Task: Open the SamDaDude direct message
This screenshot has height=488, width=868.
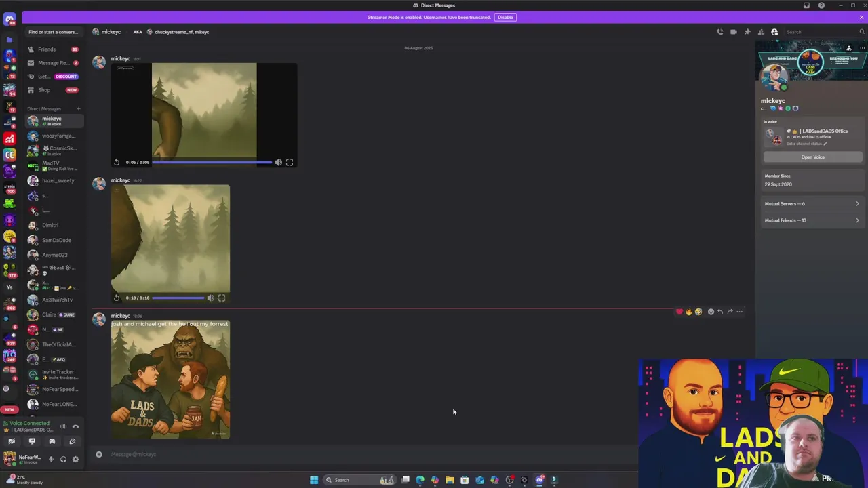Action: coord(54,240)
